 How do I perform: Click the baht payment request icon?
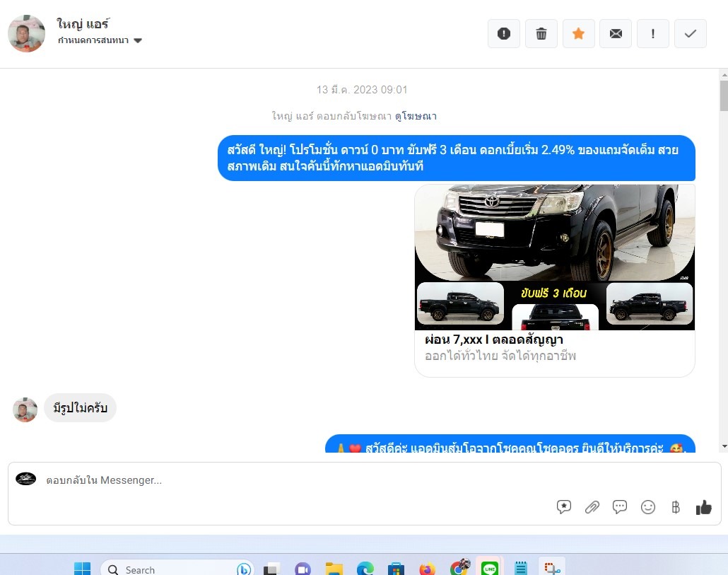pos(676,507)
